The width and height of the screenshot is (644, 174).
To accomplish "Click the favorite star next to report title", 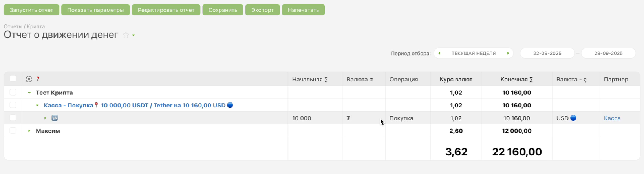I will click(126, 35).
